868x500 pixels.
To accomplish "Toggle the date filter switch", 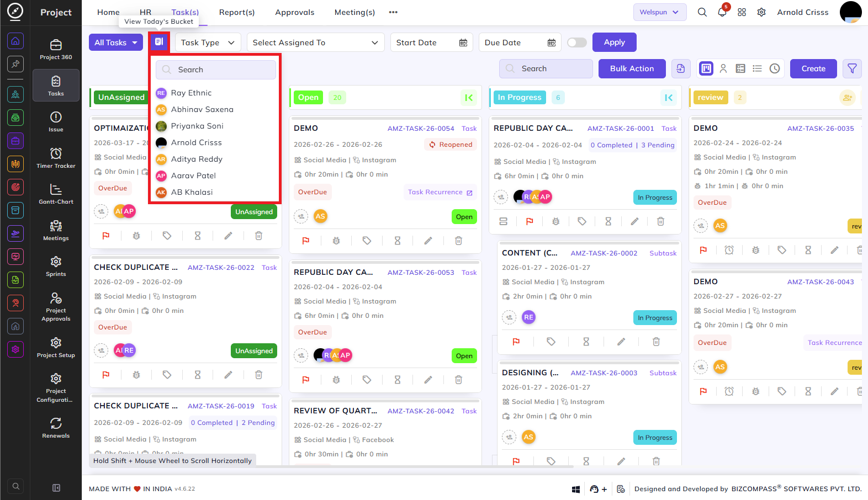I will pos(577,42).
